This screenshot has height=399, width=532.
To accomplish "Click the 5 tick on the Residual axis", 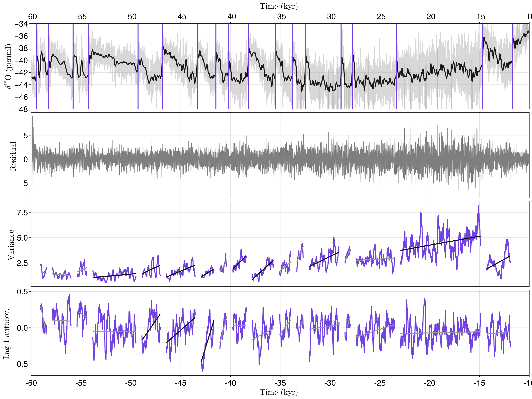I will click(x=25, y=135).
